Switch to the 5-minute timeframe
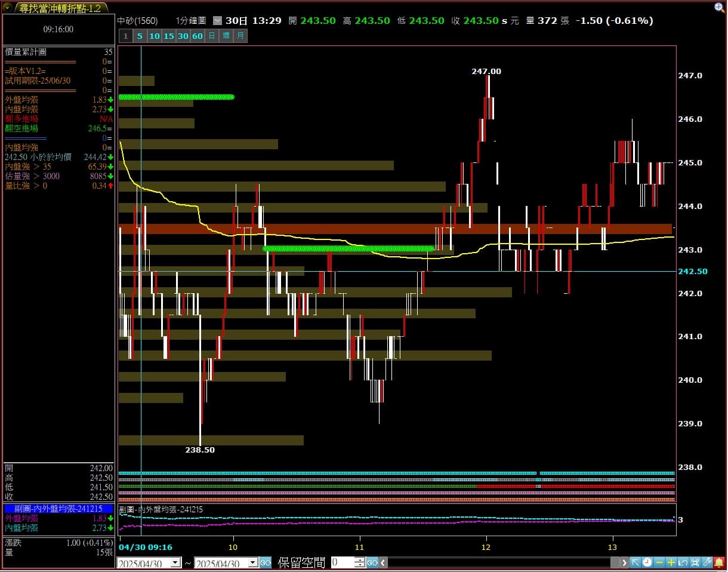 (x=140, y=36)
